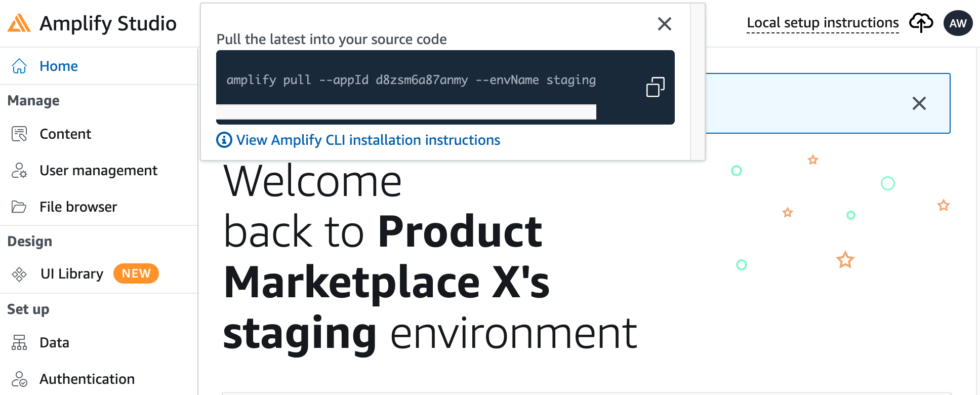Click the cloud upload deploy icon
The image size is (980, 395).
921,23
